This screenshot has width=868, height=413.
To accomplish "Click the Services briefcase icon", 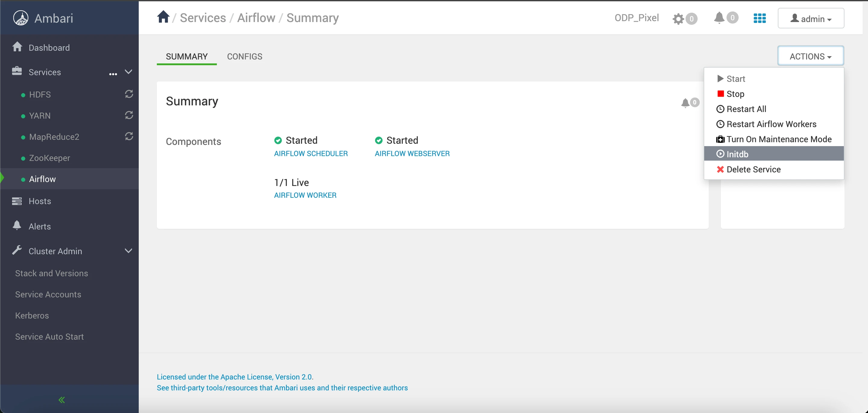I will point(17,71).
